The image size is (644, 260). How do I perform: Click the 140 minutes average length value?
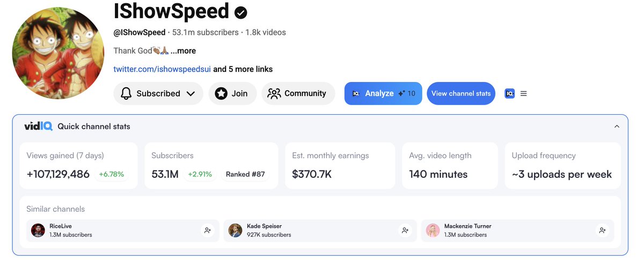coord(438,174)
